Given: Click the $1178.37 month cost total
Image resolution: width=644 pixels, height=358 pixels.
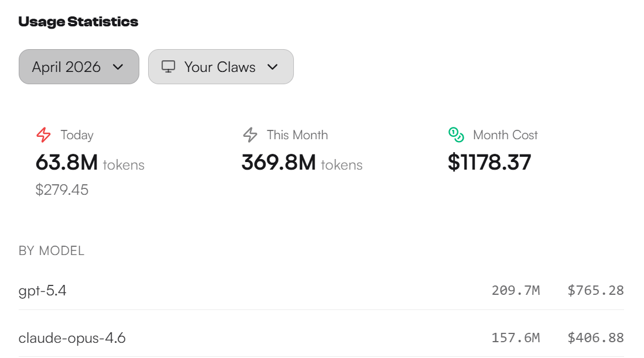Looking at the screenshot, I should [489, 163].
